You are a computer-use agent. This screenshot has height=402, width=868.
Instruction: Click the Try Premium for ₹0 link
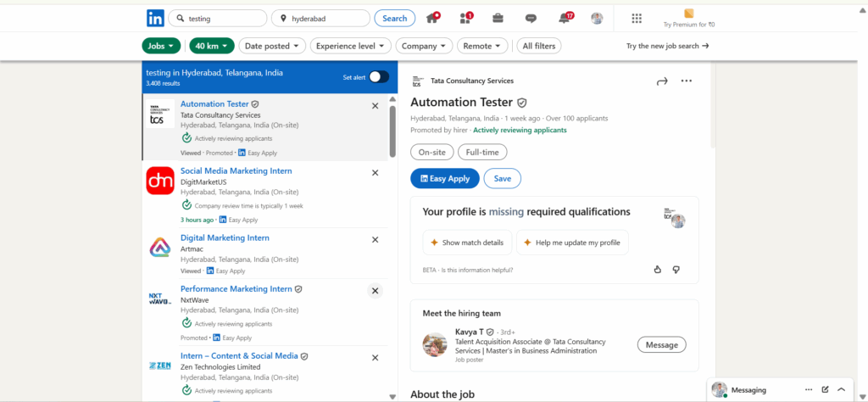tap(689, 25)
